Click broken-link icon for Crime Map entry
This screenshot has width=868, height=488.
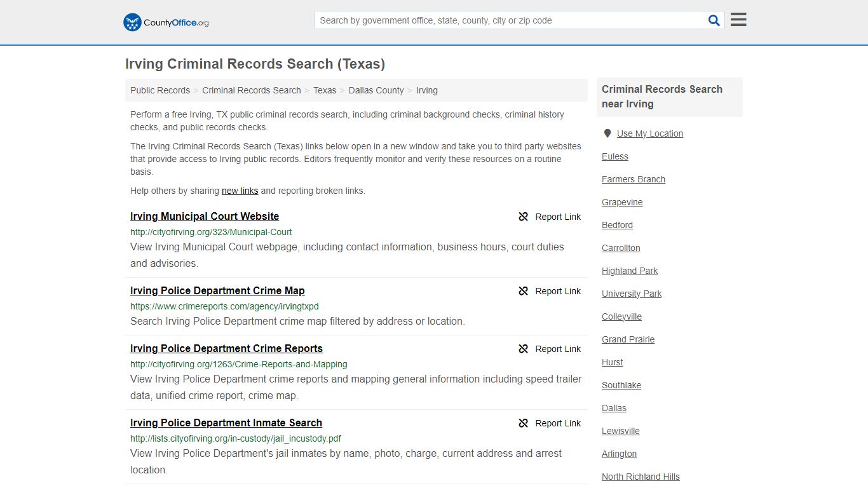[x=524, y=291]
